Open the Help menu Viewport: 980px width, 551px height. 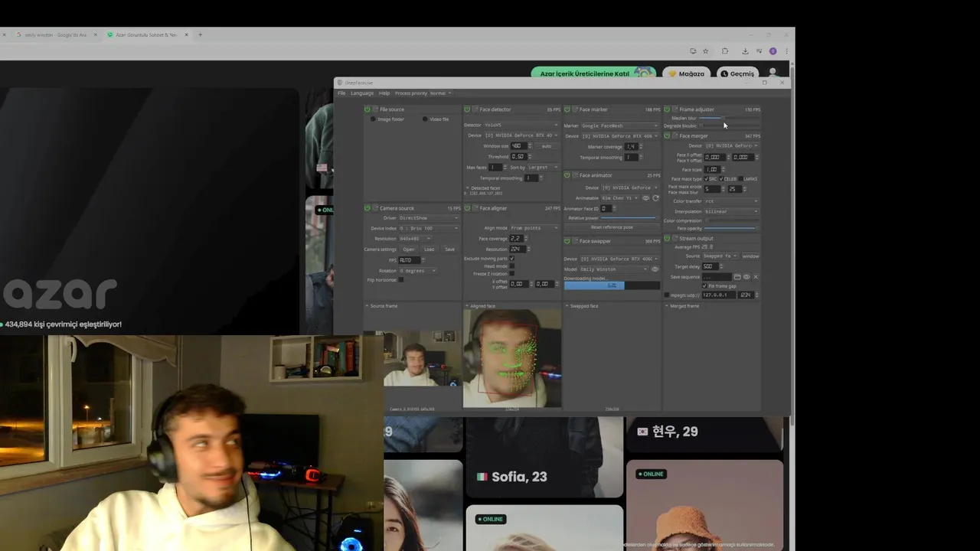click(384, 93)
